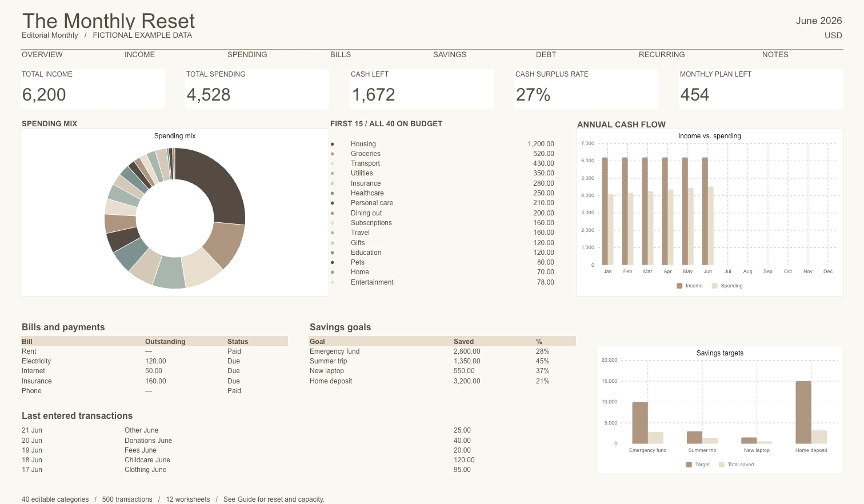864x504 pixels.
Task: Click the Jan income bar in the cash flow chart
Action: (605, 211)
